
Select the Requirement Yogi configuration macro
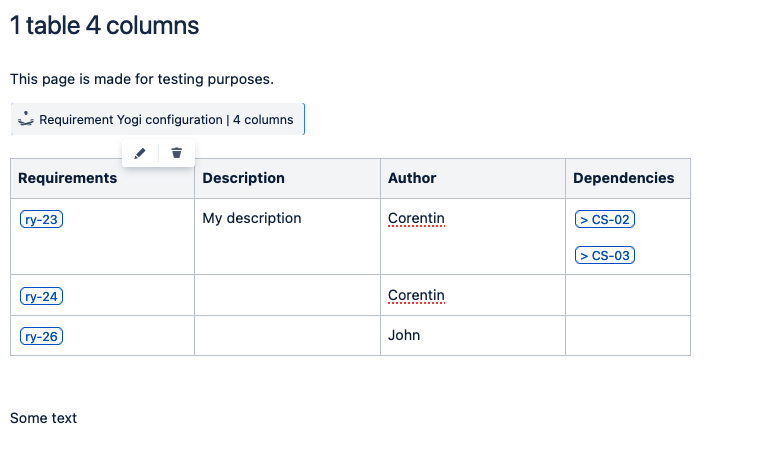pyautogui.click(x=166, y=120)
